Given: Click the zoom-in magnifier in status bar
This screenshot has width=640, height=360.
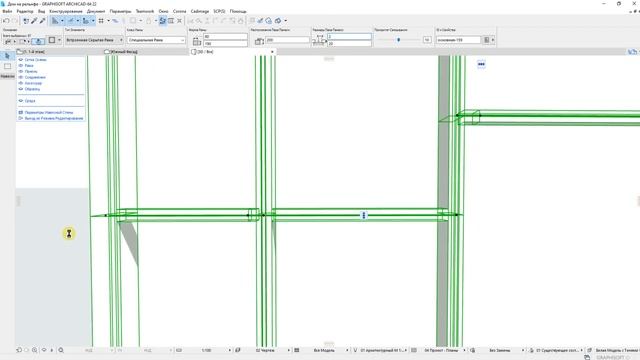Looking at the screenshot, I should point(35,350).
